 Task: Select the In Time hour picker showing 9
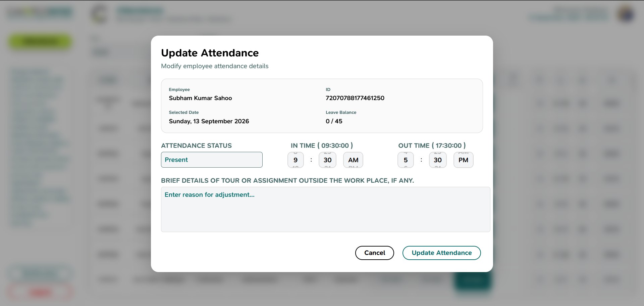(296, 160)
